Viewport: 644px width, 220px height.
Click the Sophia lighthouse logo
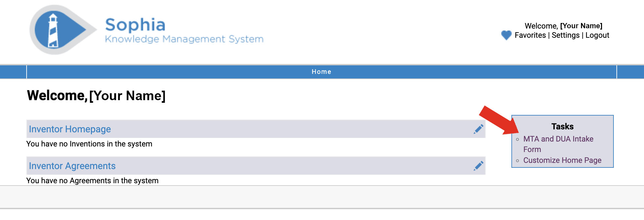point(59,30)
